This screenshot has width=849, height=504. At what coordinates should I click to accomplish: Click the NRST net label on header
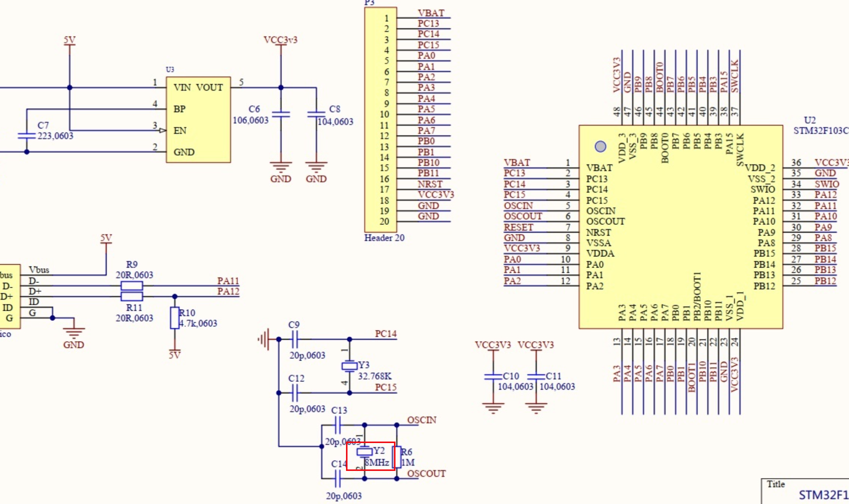430,184
